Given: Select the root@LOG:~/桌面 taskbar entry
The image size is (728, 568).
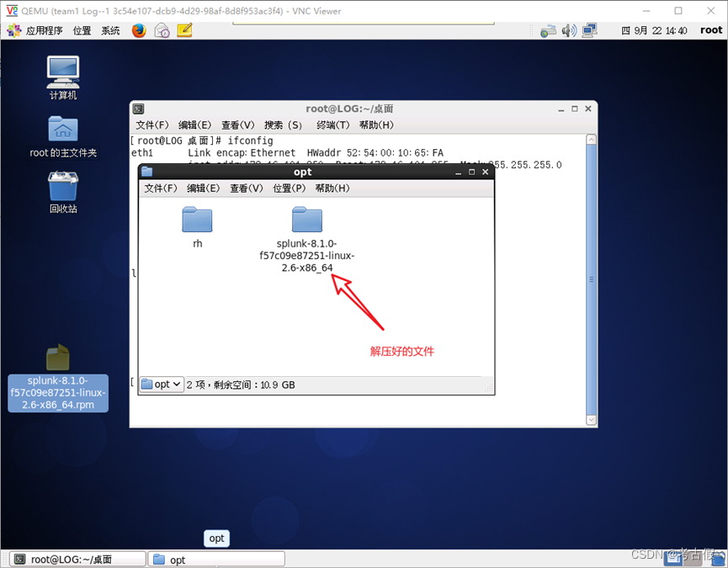Looking at the screenshot, I should [x=76, y=558].
